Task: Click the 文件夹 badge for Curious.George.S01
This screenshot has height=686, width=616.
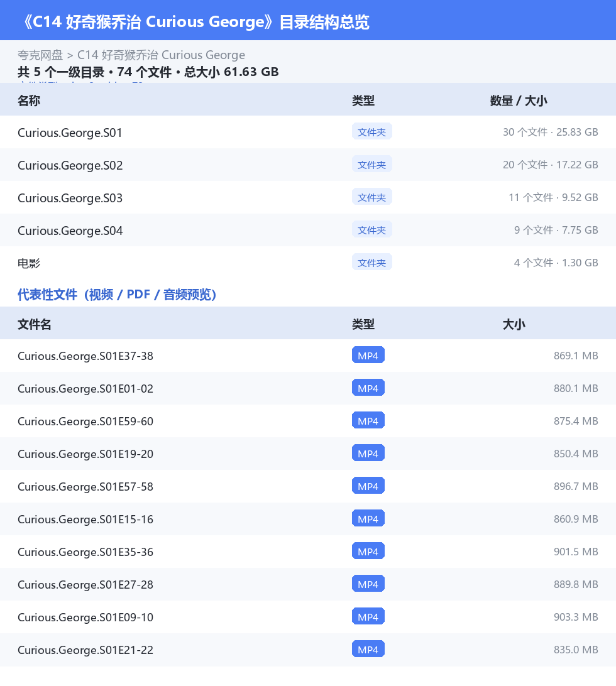Action: click(371, 132)
